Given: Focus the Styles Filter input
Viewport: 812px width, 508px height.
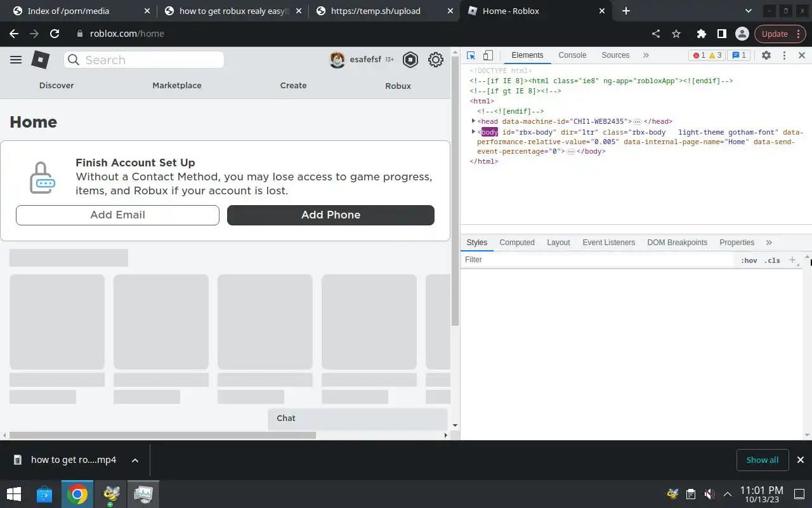Looking at the screenshot, I should (598, 260).
